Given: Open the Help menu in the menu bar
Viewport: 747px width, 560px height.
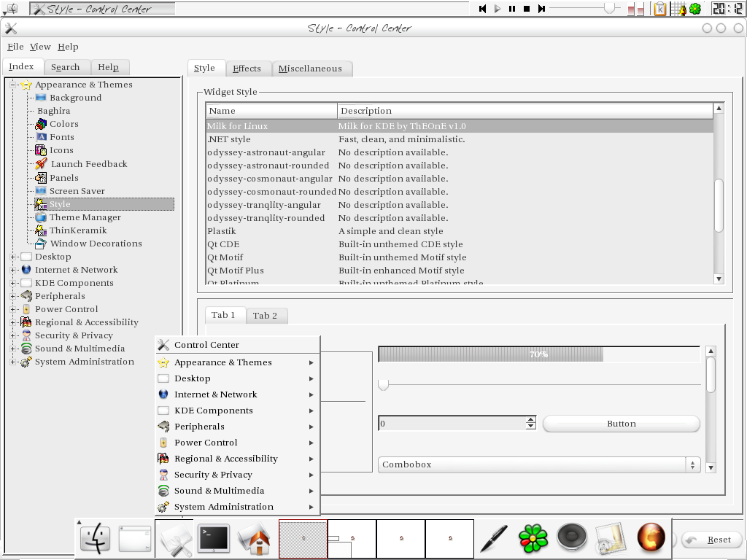Looking at the screenshot, I should 68,47.
